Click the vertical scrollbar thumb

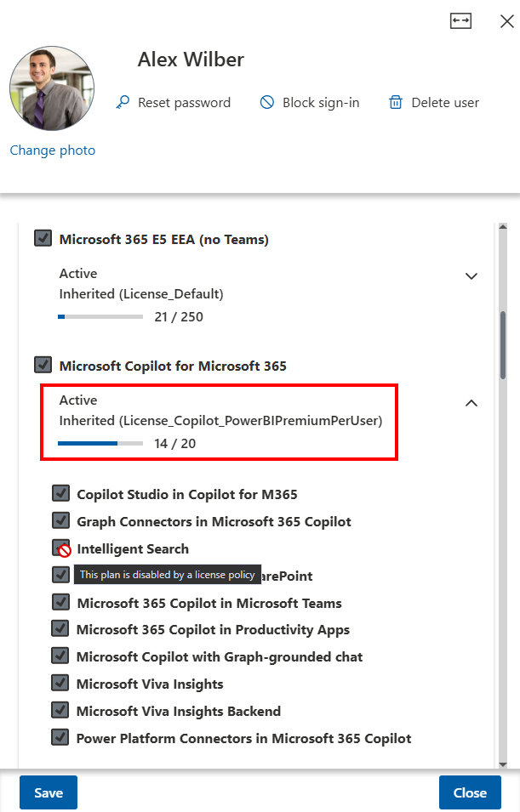[503, 345]
